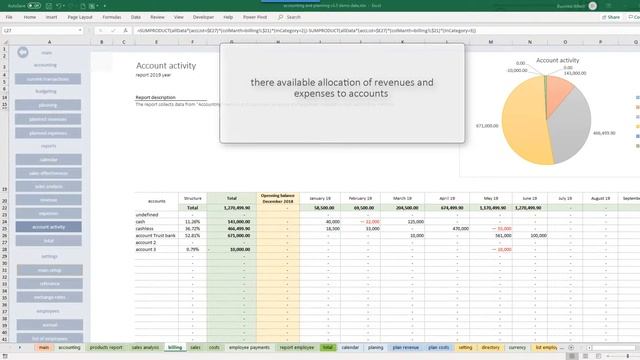Toggle the AutoSave switch

pyautogui.click(x=34, y=6)
